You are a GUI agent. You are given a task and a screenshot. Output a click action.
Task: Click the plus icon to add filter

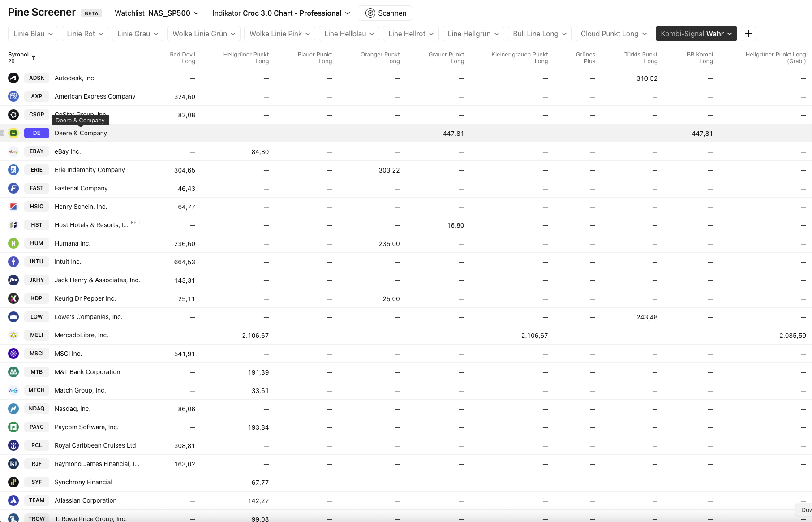coord(748,34)
